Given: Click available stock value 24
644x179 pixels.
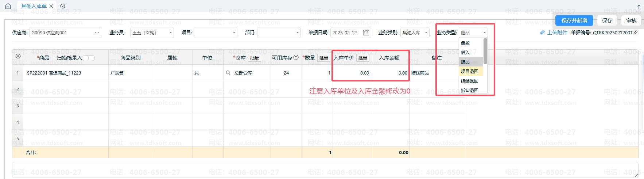Looking at the screenshot, I should tap(286, 73).
